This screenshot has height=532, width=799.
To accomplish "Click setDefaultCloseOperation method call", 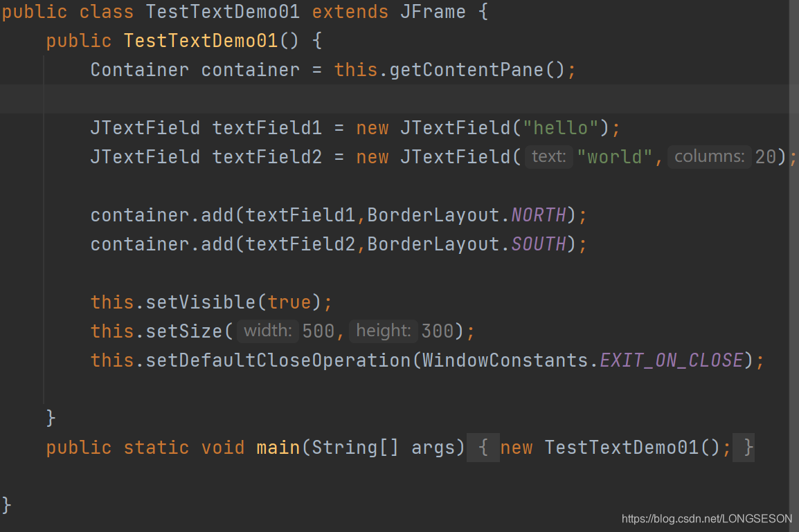I will pyautogui.click(x=278, y=360).
